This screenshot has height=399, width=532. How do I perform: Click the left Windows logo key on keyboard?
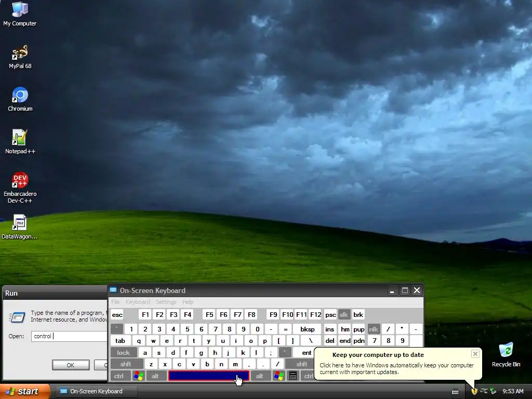(x=138, y=376)
